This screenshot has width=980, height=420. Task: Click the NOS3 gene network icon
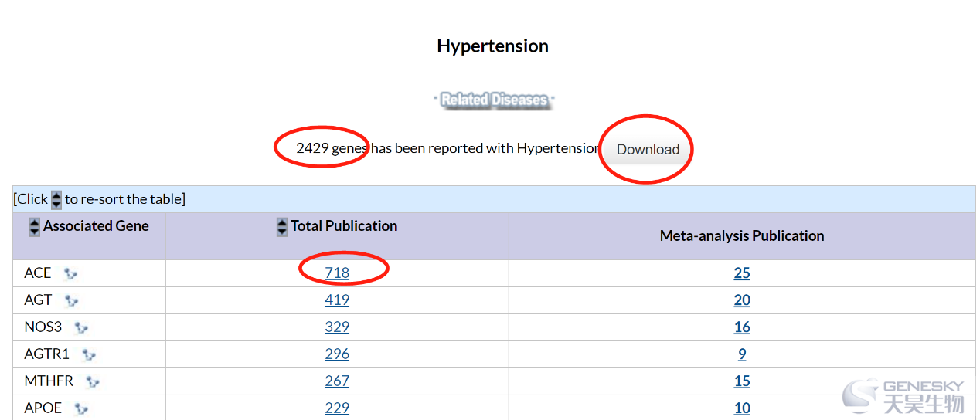point(81,327)
